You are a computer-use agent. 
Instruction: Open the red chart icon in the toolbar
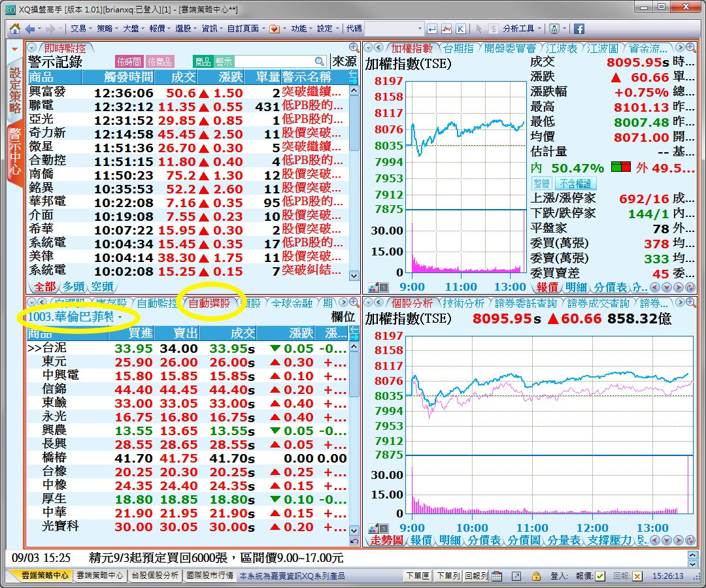[446, 29]
